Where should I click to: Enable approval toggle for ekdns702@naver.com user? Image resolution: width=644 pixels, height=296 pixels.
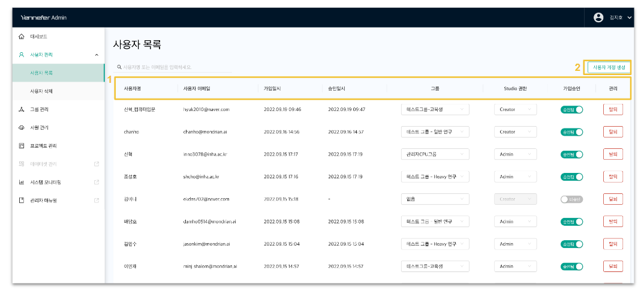(x=571, y=199)
